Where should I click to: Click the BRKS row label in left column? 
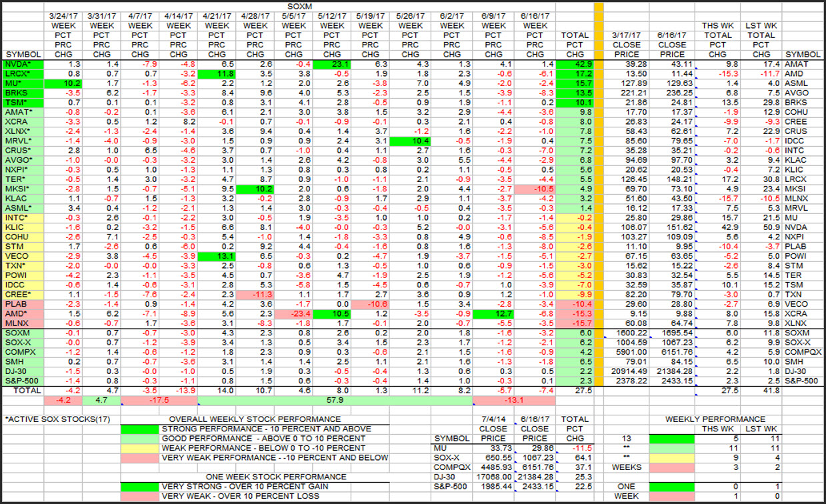[22, 93]
